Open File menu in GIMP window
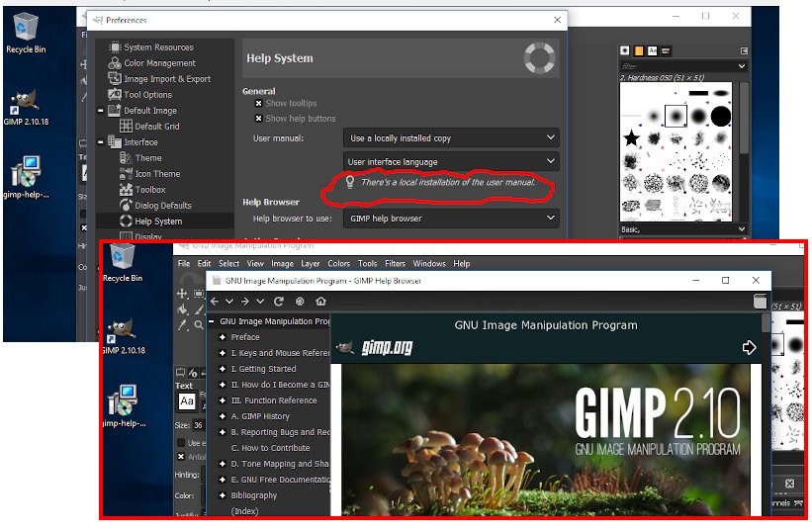812x531 pixels. coord(184,263)
